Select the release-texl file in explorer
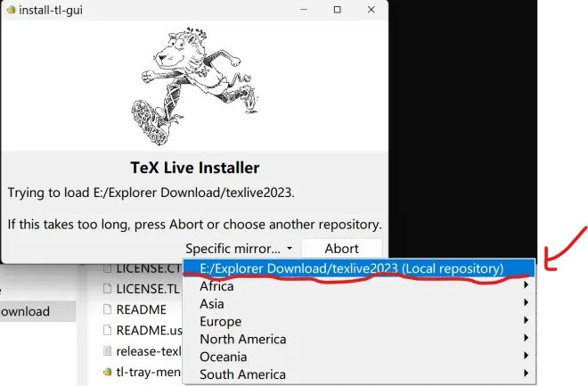The width and height of the screenshot is (588, 386). click(143, 351)
